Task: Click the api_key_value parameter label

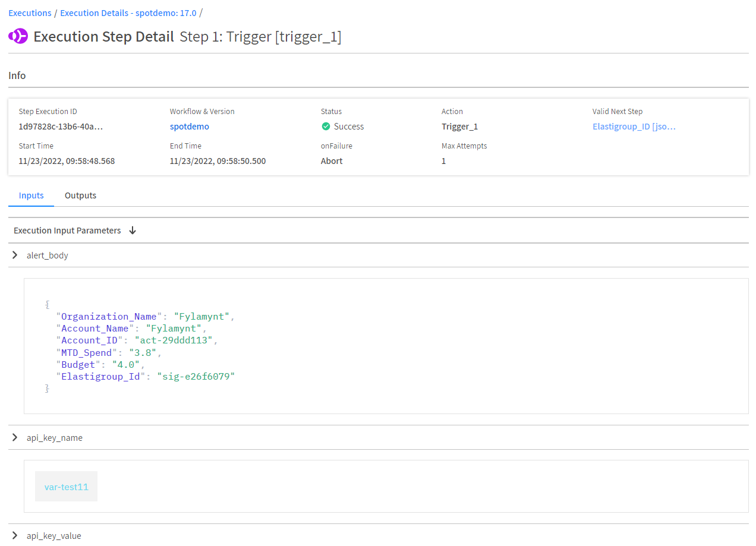Action: [x=54, y=536]
